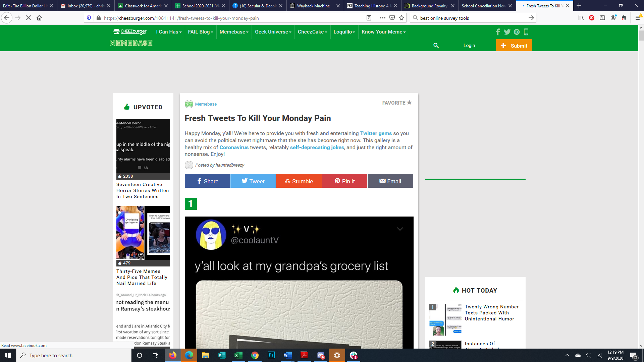Open the tweet's chevron options arrow
This screenshot has height=362, width=644.
point(400,229)
